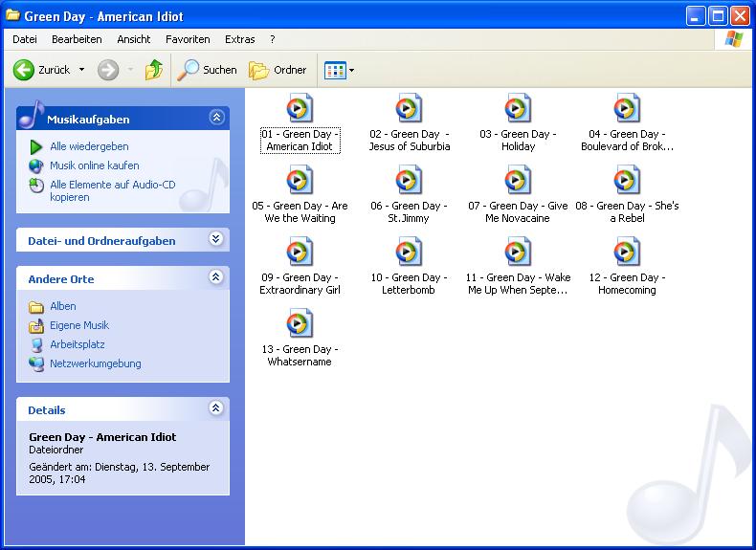756x550 pixels.
Task: Open the Favoriten menu
Action: pos(188,39)
